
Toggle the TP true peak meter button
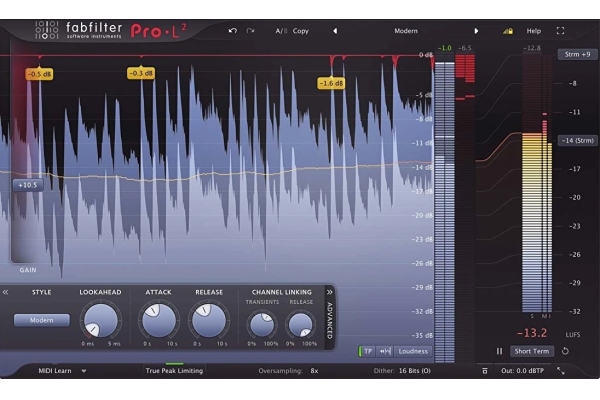[367, 351]
